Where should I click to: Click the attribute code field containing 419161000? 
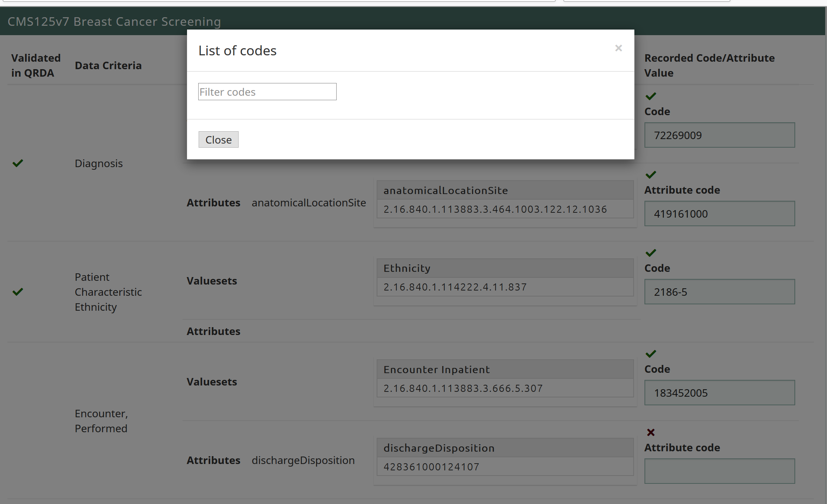coord(719,213)
